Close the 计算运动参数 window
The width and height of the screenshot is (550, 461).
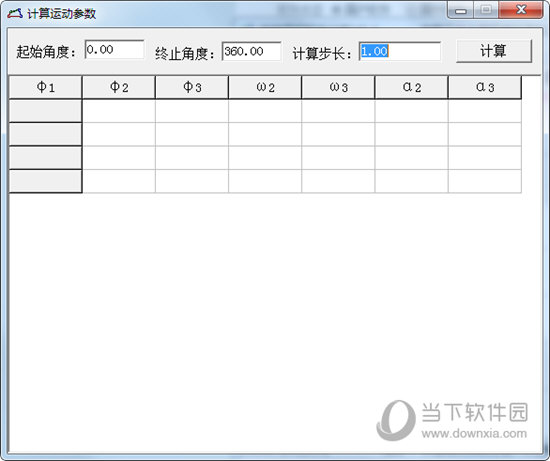[x=521, y=10]
